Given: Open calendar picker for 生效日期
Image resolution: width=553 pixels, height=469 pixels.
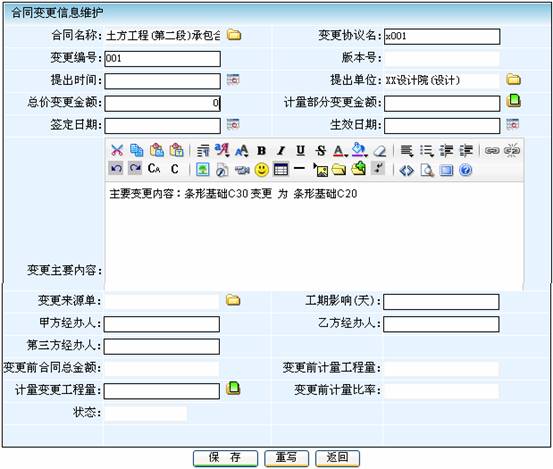Looking at the screenshot, I should click(x=512, y=124).
